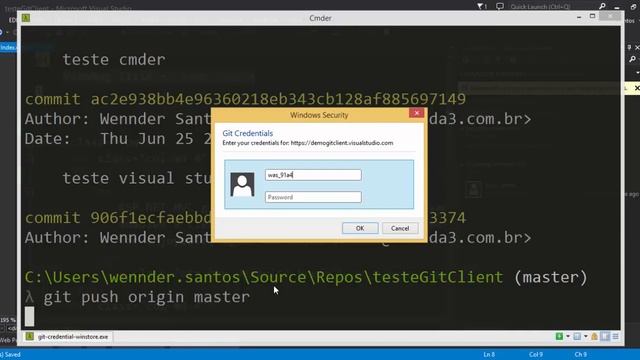Click commit hash starting ac2e938bb4e9
Viewport: 640px width, 360px height.
[x=278, y=99]
